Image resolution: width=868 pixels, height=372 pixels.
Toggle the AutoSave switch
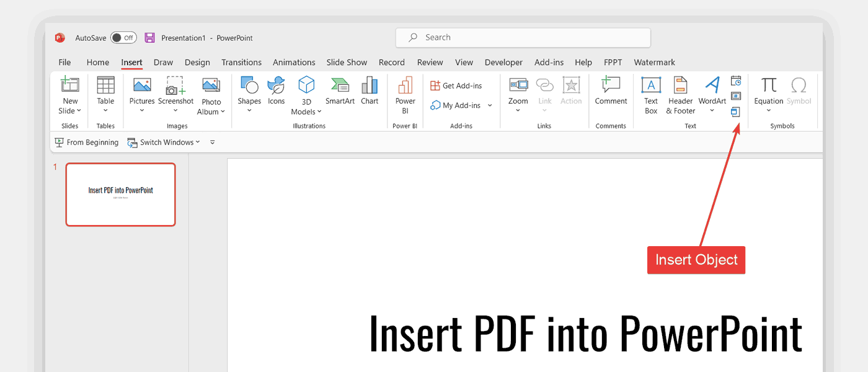coord(123,38)
